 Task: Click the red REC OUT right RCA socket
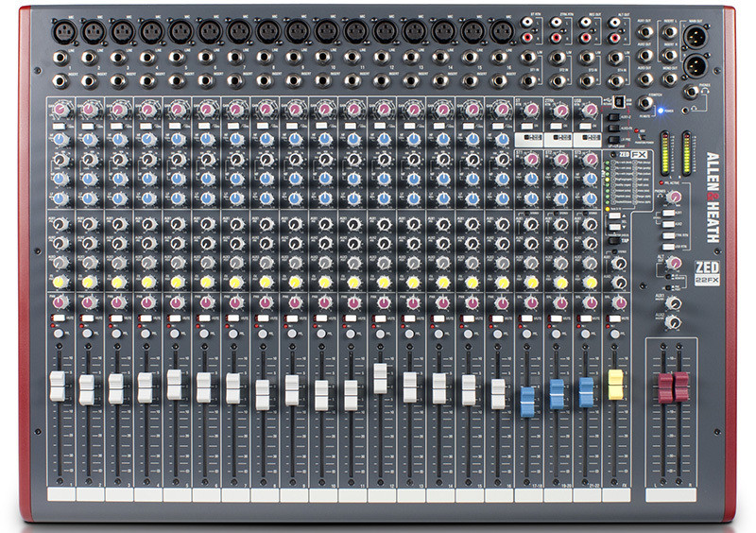(585, 38)
